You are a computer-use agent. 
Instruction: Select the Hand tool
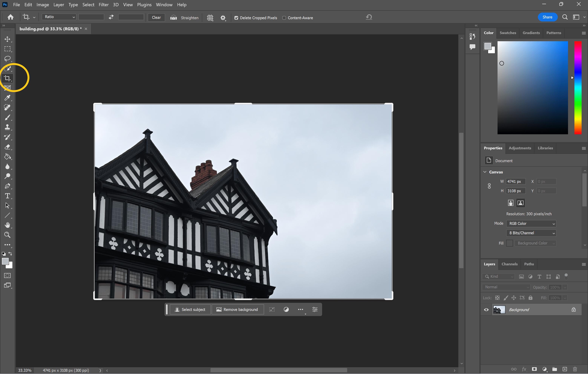click(7, 225)
